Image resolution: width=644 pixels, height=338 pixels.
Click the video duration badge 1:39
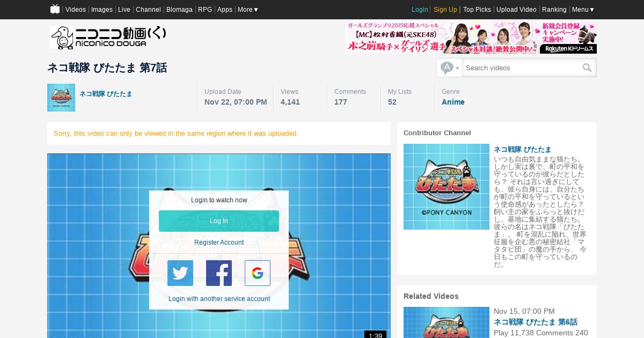(x=376, y=335)
